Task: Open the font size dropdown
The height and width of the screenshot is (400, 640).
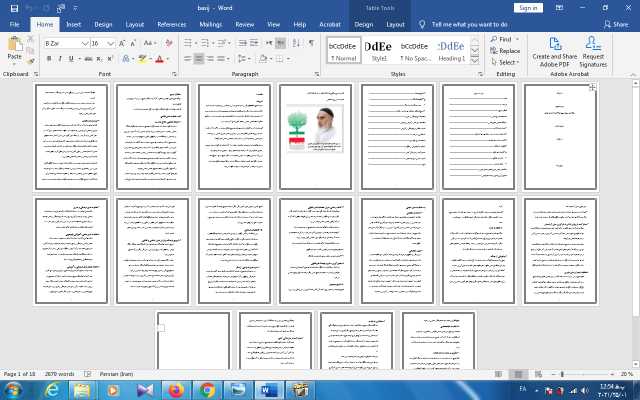Action: pos(111,44)
